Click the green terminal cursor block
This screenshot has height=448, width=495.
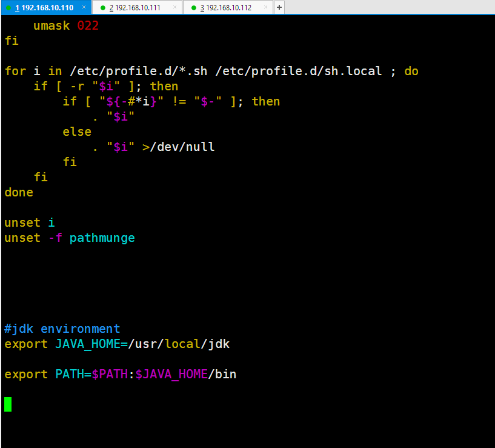pos(8,404)
